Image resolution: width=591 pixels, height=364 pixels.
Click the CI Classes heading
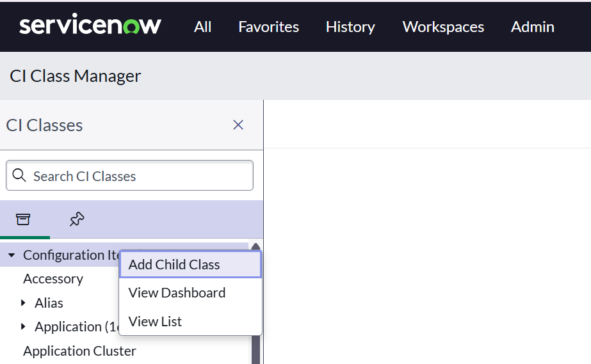(44, 125)
